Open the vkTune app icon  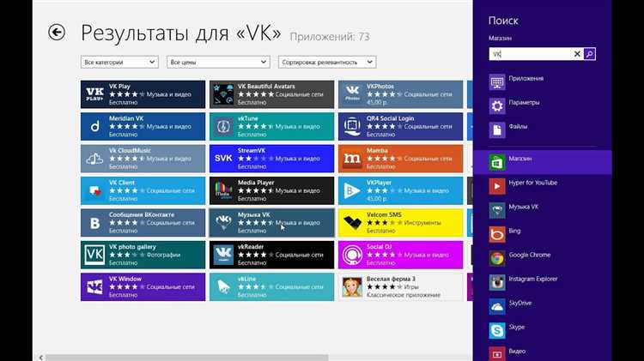223,126
